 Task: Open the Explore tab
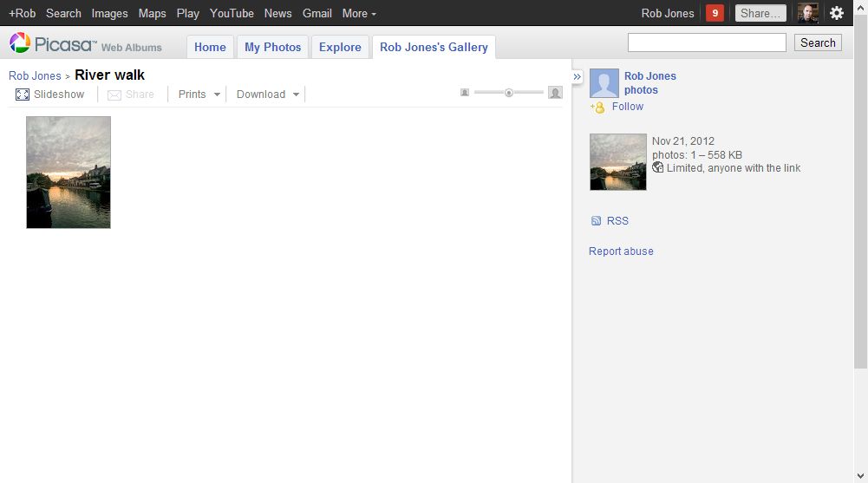click(x=340, y=47)
